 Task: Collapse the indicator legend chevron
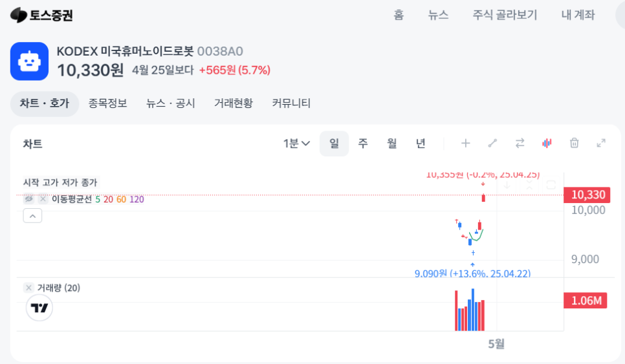pyautogui.click(x=33, y=216)
